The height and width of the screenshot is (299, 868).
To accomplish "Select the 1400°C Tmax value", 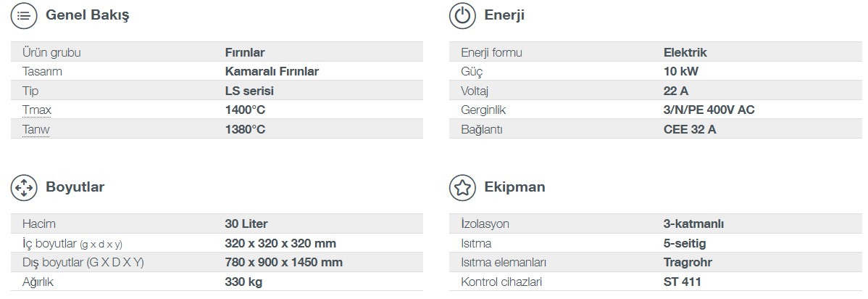I will (245, 110).
